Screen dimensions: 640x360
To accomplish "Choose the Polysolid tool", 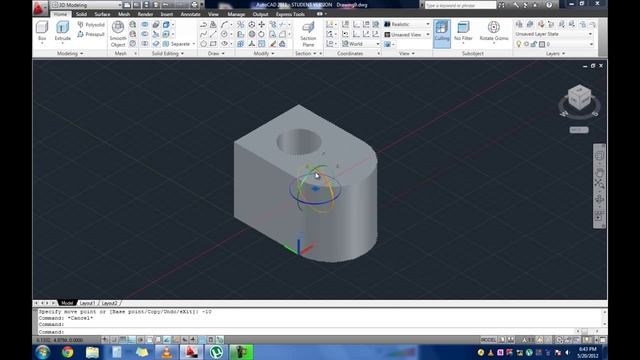I will coord(91,25).
